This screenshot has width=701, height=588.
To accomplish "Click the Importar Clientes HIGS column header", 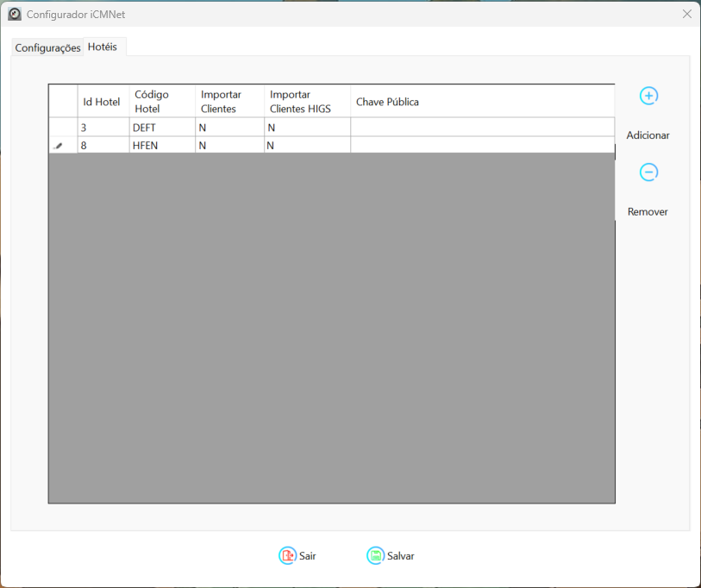I will (308, 102).
